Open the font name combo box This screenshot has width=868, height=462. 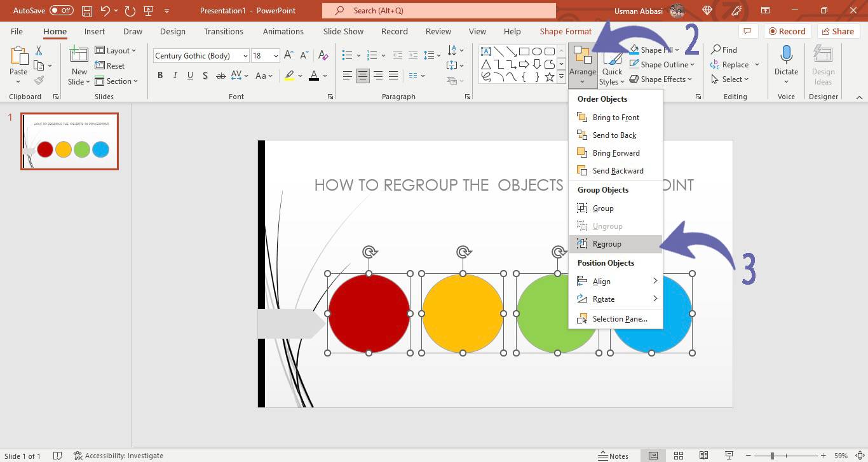pos(201,56)
